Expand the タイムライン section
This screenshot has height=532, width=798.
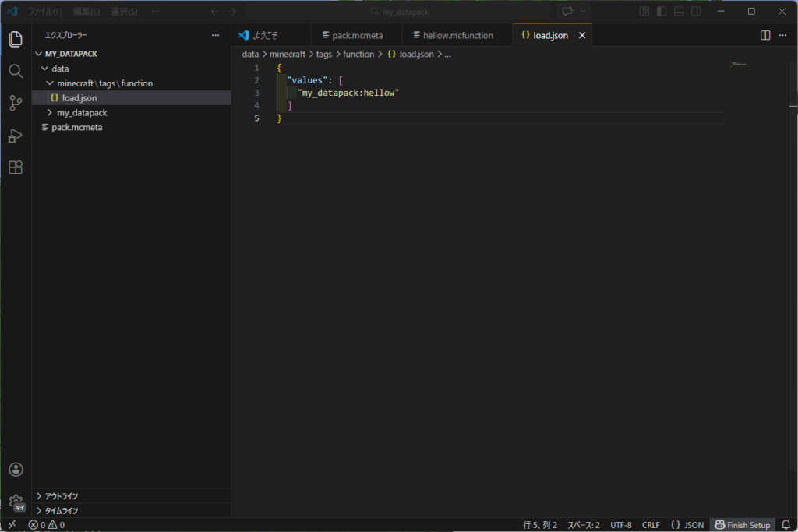click(x=61, y=511)
